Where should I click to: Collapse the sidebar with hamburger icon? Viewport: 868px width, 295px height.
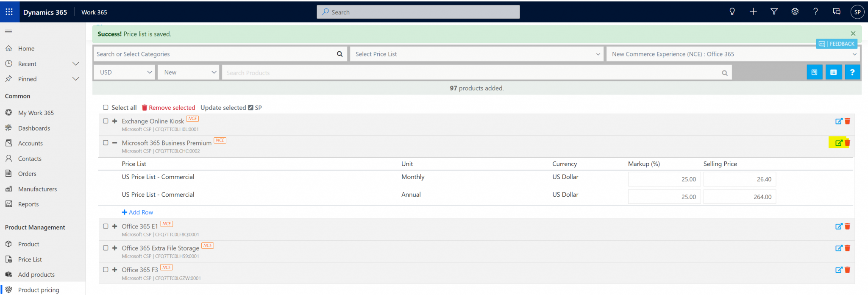point(8,31)
